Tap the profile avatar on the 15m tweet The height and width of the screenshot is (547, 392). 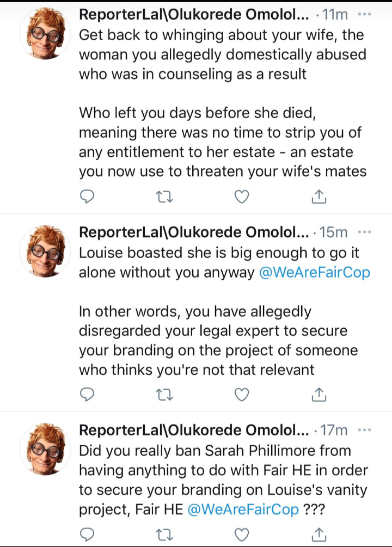coord(45,251)
